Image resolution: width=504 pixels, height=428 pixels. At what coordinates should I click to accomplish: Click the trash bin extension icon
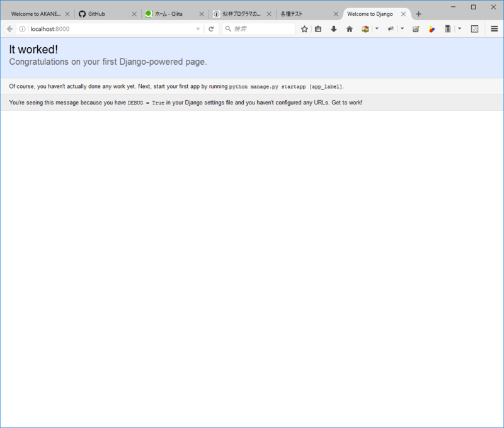(447, 29)
